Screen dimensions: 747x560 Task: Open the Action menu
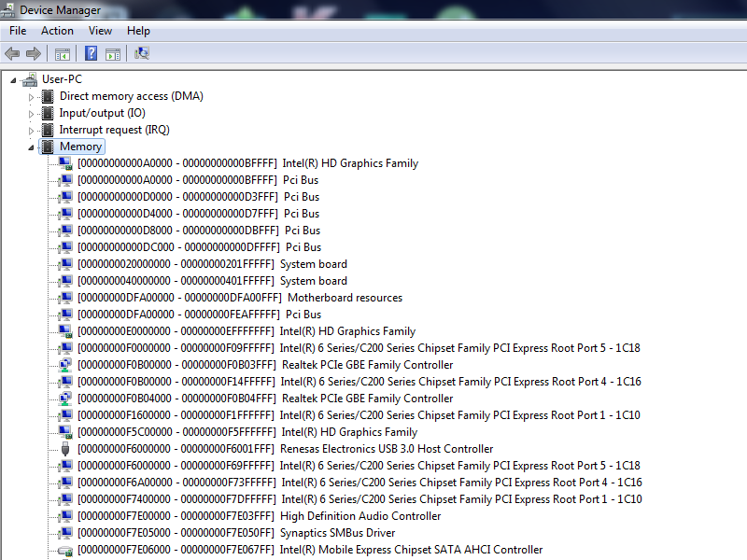click(57, 31)
